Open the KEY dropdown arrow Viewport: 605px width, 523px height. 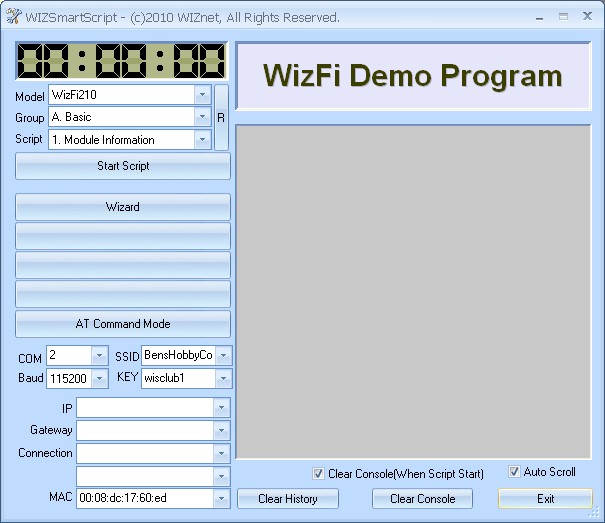point(223,378)
